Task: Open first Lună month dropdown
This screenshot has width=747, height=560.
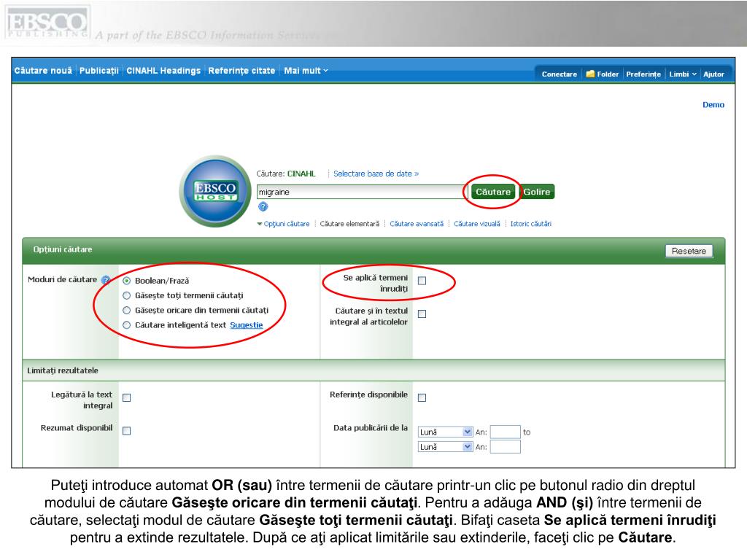Action: pyautogui.click(x=446, y=432)
